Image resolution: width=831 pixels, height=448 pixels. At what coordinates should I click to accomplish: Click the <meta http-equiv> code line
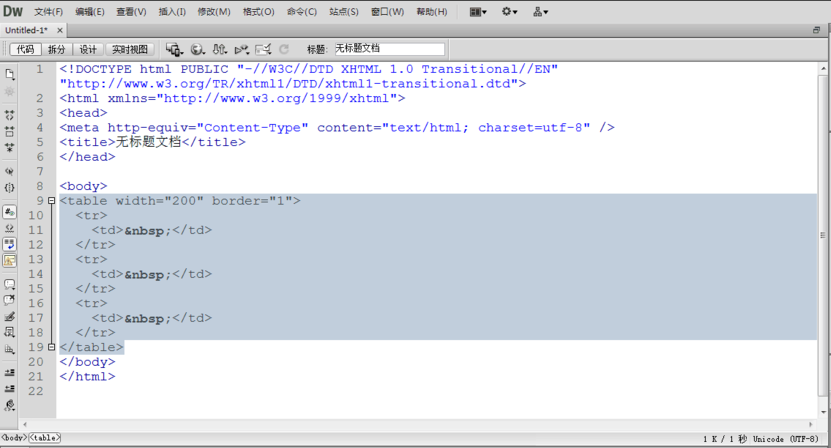point(337,128)
